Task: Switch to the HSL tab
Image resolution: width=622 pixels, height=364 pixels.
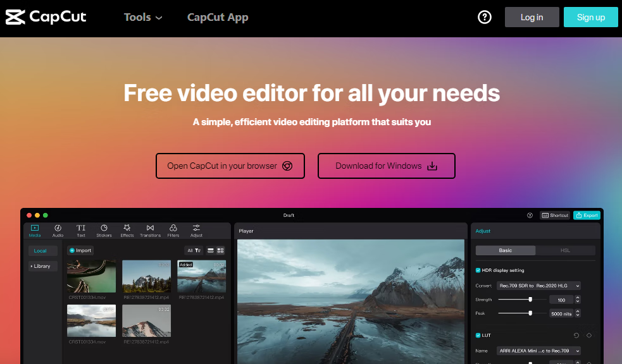Action: [x=565, y=250]
